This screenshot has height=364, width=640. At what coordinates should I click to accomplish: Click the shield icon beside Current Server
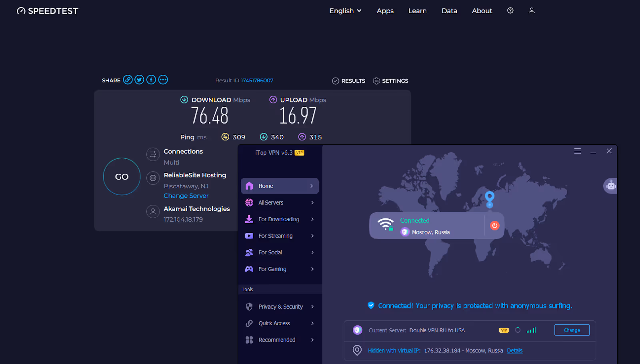click(x=357, y=330)
